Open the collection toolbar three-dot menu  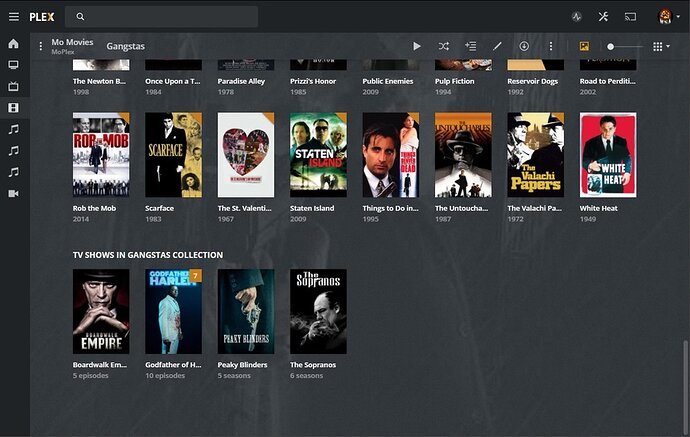[x=550, y=46]
